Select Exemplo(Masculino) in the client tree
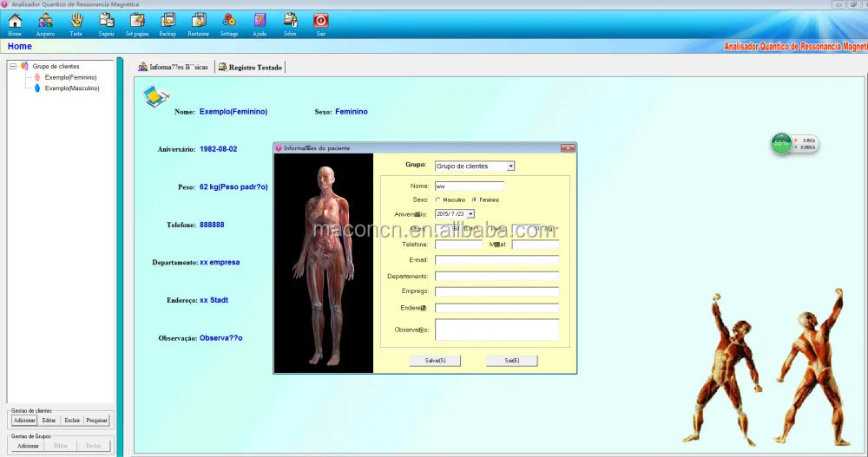Screen dimensions: 868x457 tap(72, 88)
